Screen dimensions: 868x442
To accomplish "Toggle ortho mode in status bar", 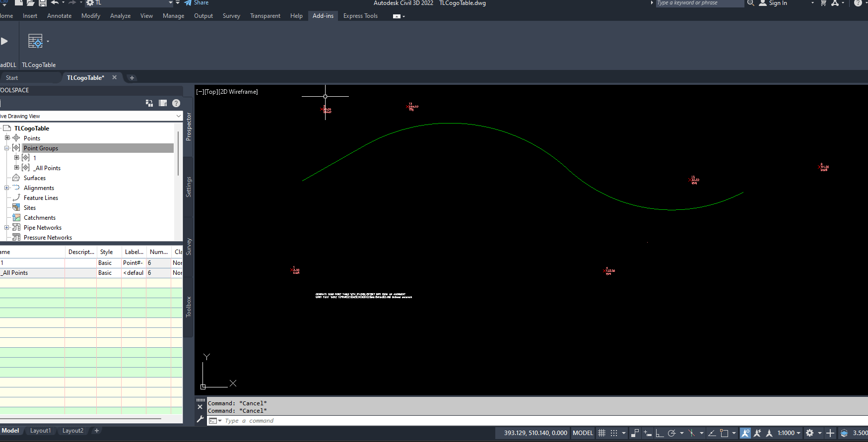I will click(659, 433).
